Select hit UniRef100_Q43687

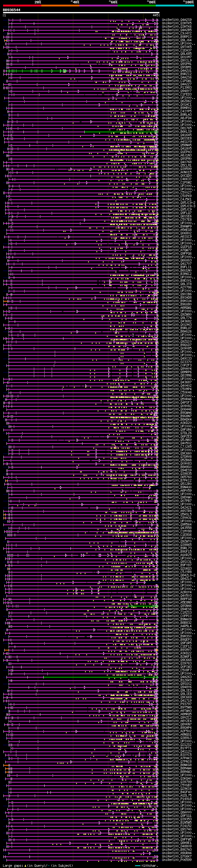pos(177,382)
